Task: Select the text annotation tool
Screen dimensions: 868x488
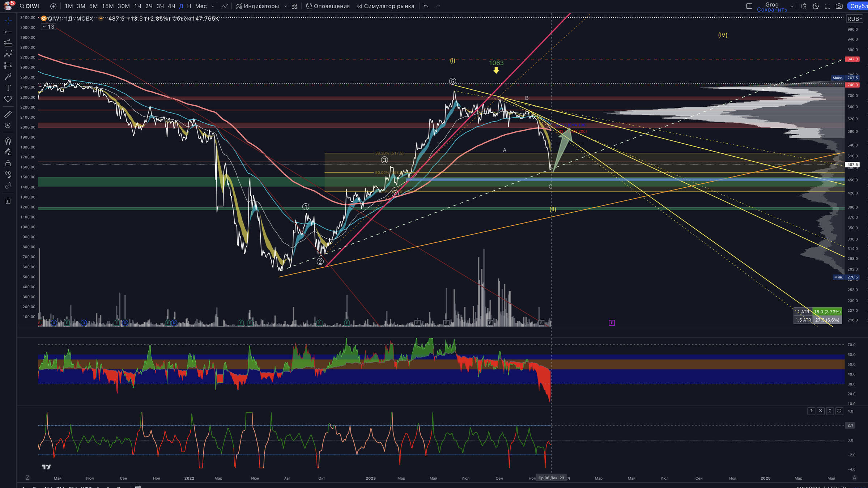Action: pos(8,88)
